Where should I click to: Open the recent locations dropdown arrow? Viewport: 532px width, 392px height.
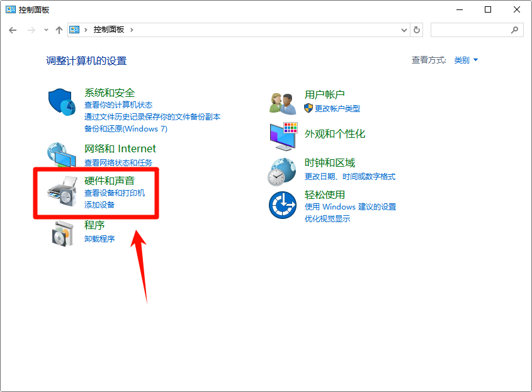click(x=46, y=30)
